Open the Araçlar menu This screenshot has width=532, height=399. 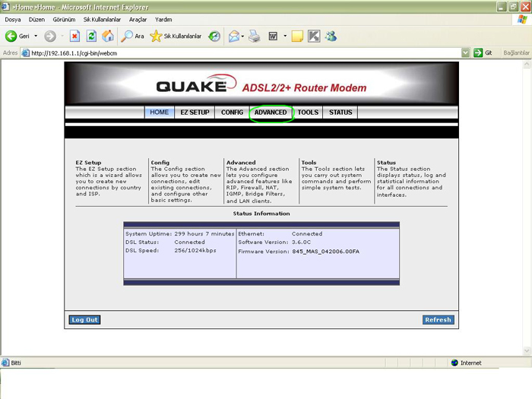click(x=138, y=20)
